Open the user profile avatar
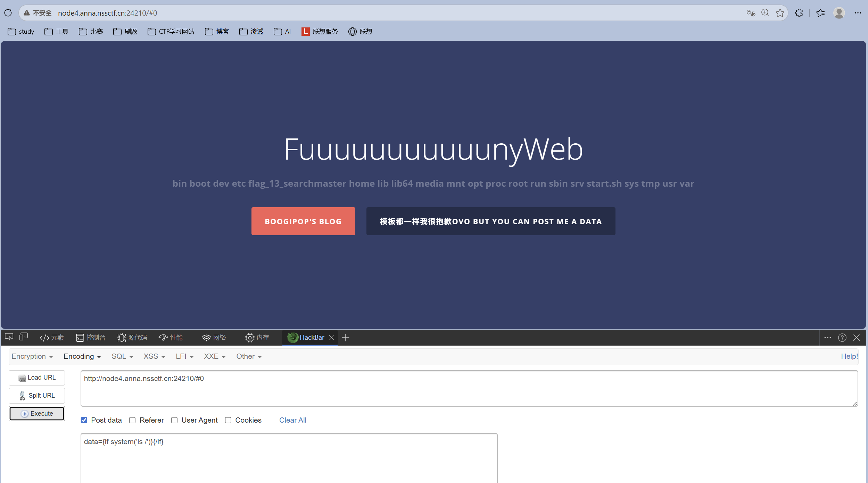This screenshot has width=868, height=483. pos(839,13)
